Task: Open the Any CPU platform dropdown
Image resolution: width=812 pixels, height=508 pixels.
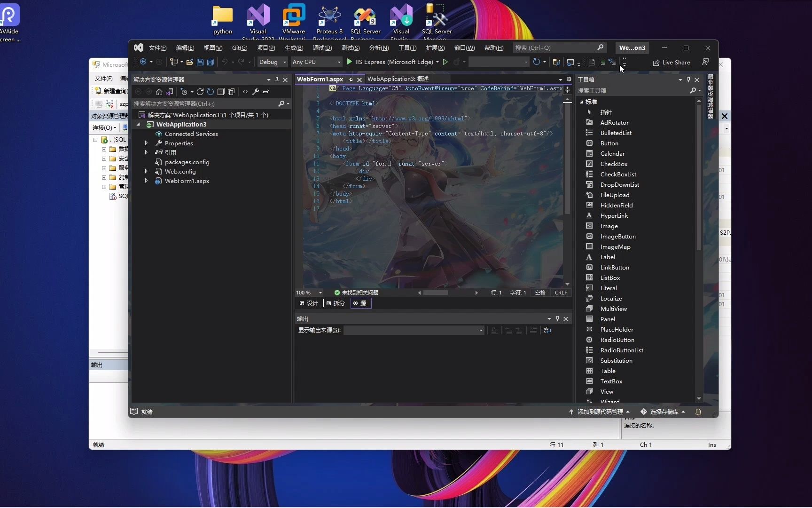Action: [316, 62]
